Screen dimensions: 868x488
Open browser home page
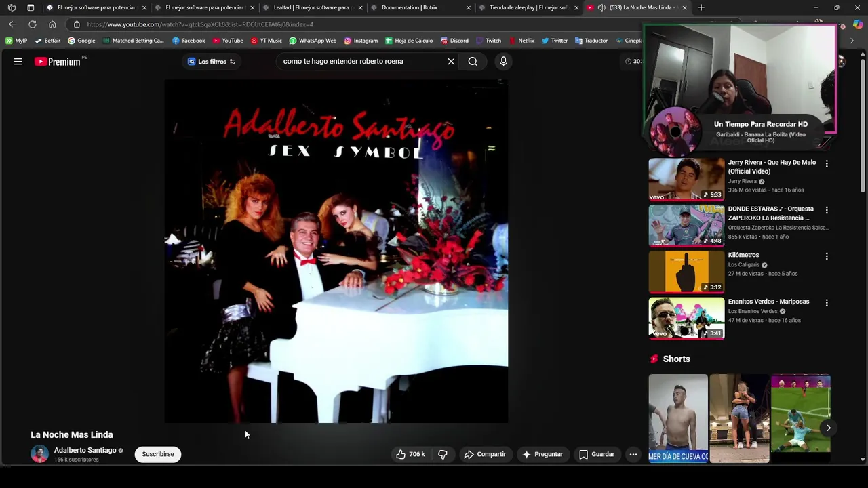(52, 24)
